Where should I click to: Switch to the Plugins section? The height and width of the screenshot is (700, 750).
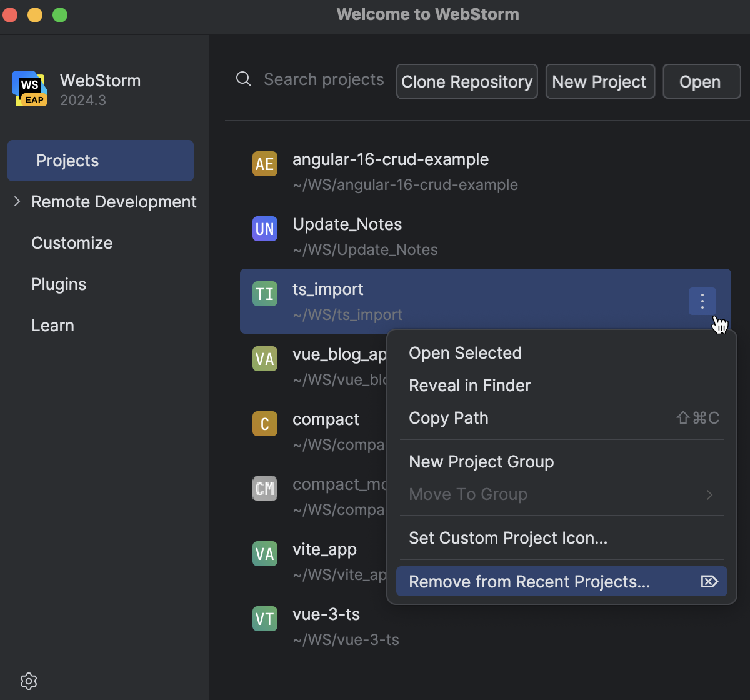click(59, 284)
